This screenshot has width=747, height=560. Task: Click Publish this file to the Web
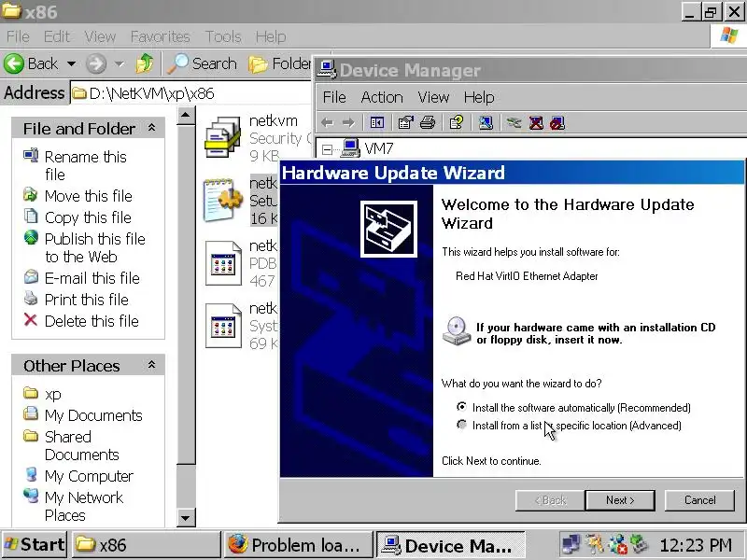[95, 247]
